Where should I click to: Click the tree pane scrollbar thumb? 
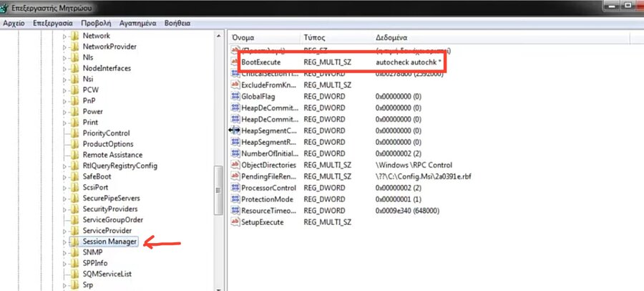click(x=218, y=191)
